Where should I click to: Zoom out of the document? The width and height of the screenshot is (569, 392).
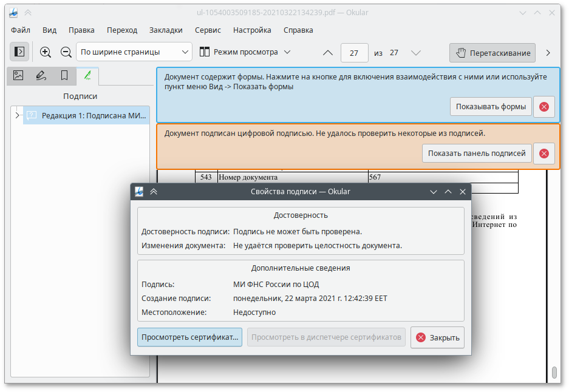coord(66,52)
